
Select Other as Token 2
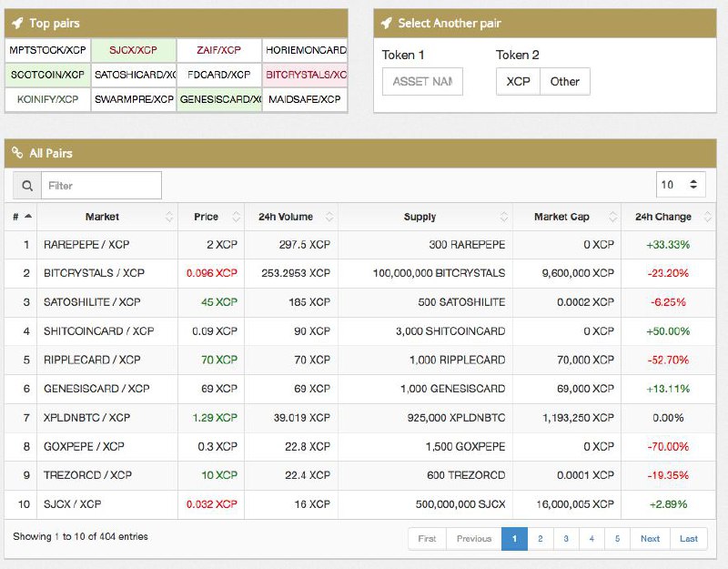tap(565, 82)
